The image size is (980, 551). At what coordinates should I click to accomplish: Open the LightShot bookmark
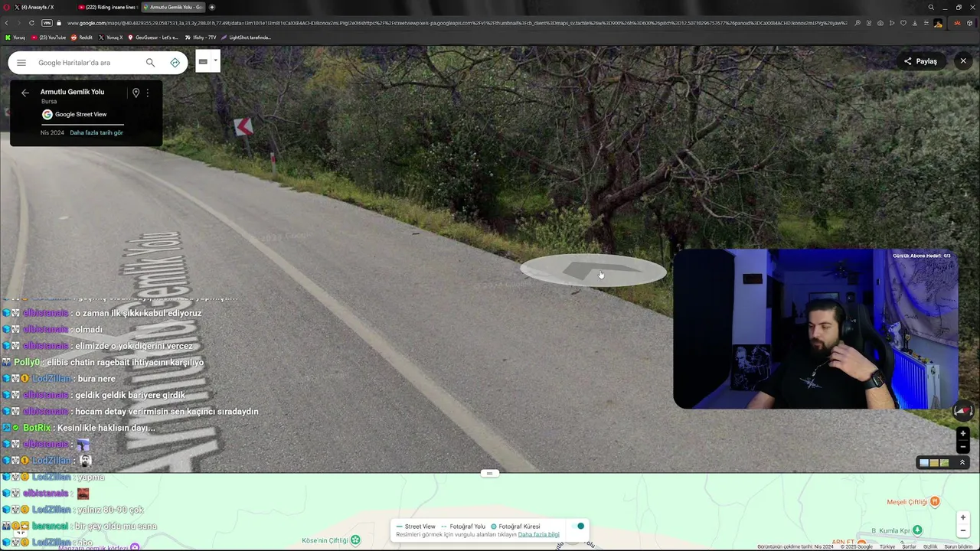point(245,37)
